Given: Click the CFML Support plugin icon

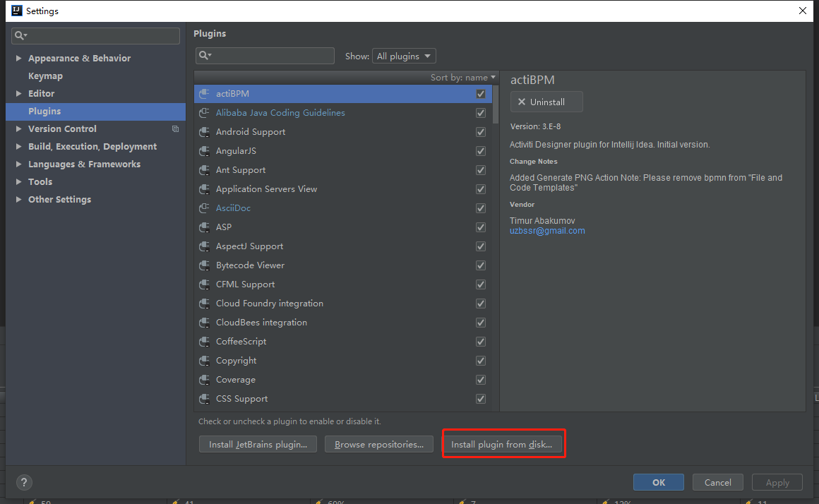Looking at the screenshot, I should pos(204,284).
